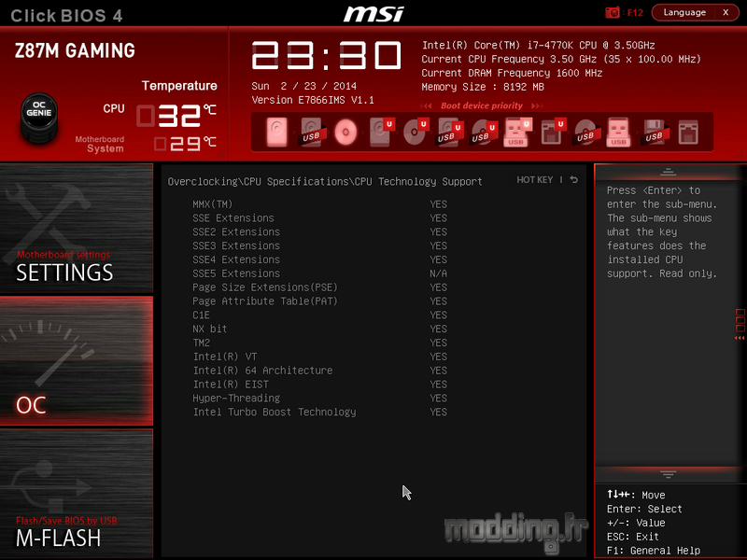The image size is (747, 560).
Task: Open the SETTINGS section
Action: (x=77, y=228)
